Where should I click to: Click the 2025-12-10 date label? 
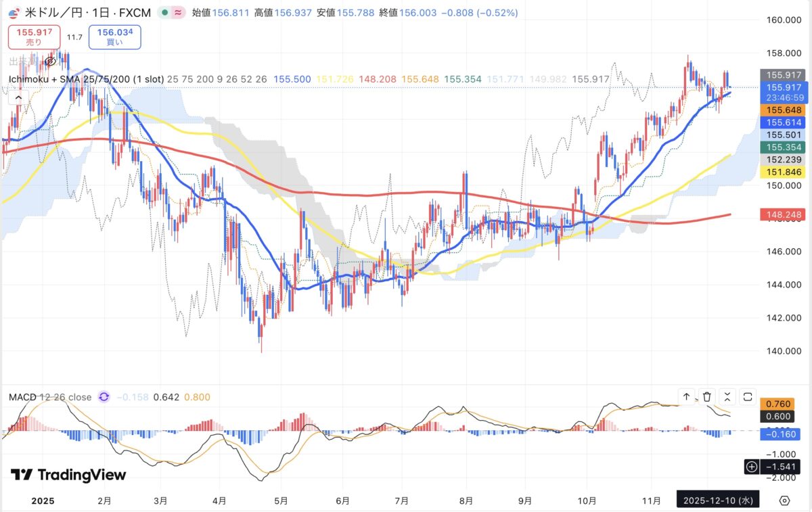(718, 501)
